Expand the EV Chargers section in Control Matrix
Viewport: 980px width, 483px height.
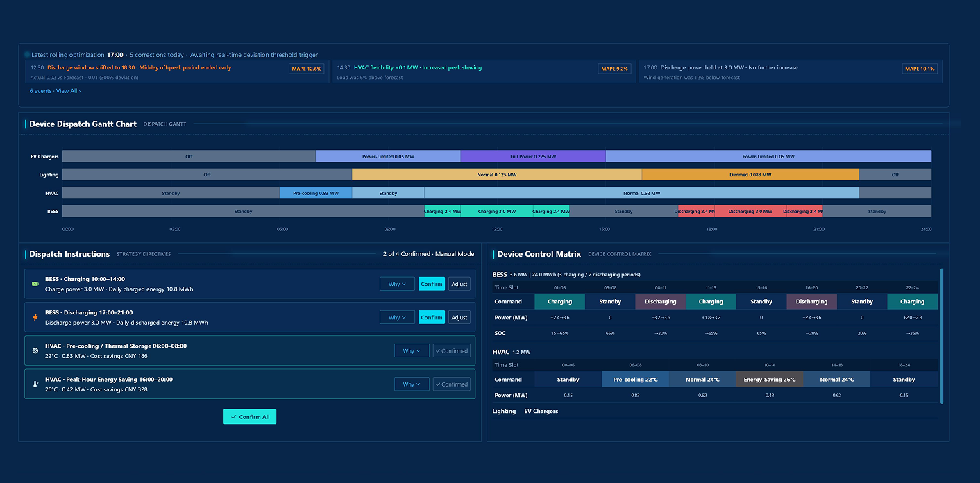[x=541, y=411]
